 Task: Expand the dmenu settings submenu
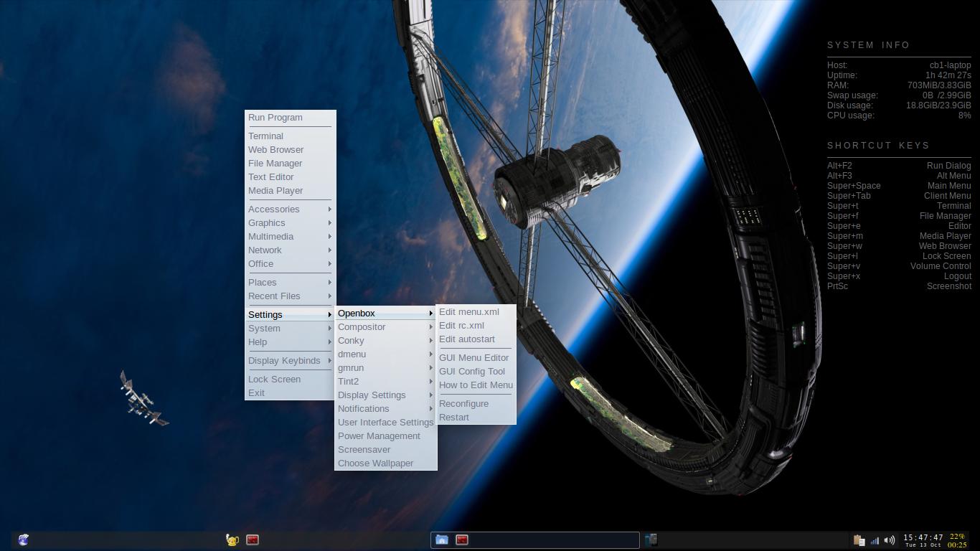tap(386, 354)
